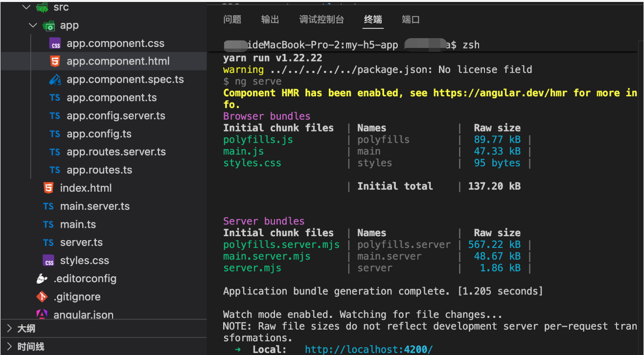
Task: Click the app folder icon
Action: tap(48, 25)
